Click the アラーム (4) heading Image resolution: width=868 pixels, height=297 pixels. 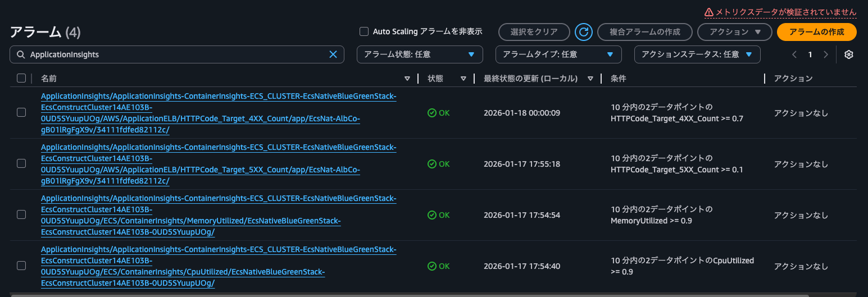tap(46, 32)
